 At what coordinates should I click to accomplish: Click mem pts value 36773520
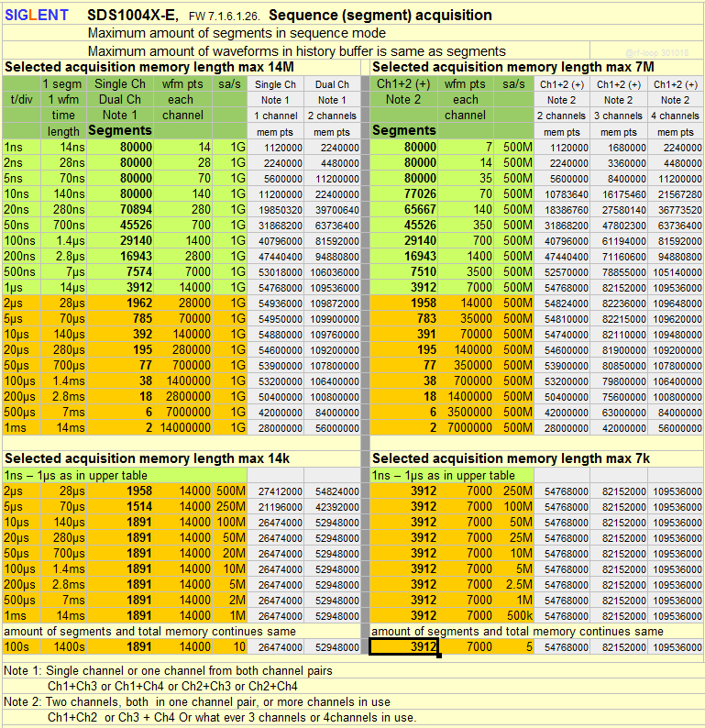click(676, 210)
